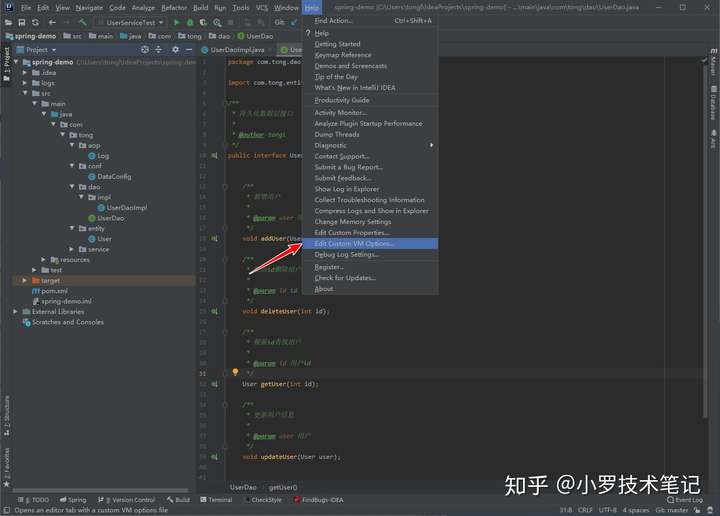The height and width of the screenshot is (516, 720).
Task: Click the tool window quick-access icon in status bar
Action: [x=6, y=510]
